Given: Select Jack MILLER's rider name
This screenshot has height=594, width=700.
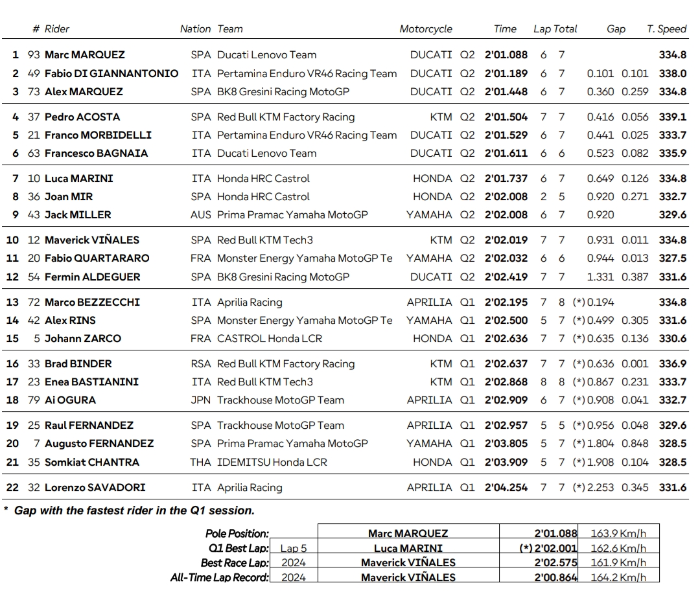Looking at the screenshot, I should click(78, 215).
